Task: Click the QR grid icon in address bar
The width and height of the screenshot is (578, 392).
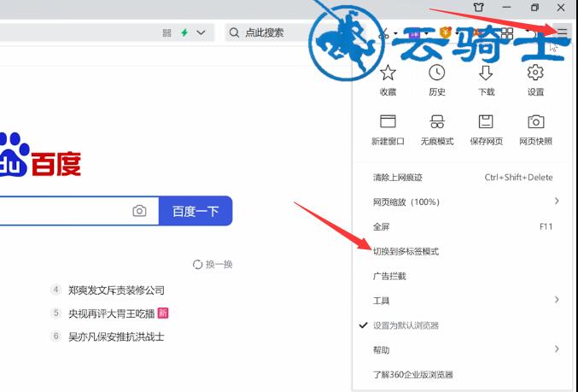Action: [x=167, y=32]
